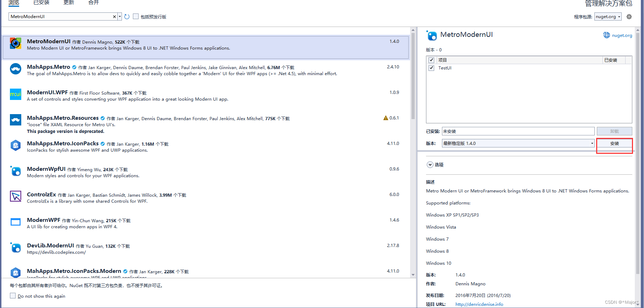Click version 2.4.10 of MahApps.Metro
Viewport: 644px width, 308px height.
click(393, 67)
